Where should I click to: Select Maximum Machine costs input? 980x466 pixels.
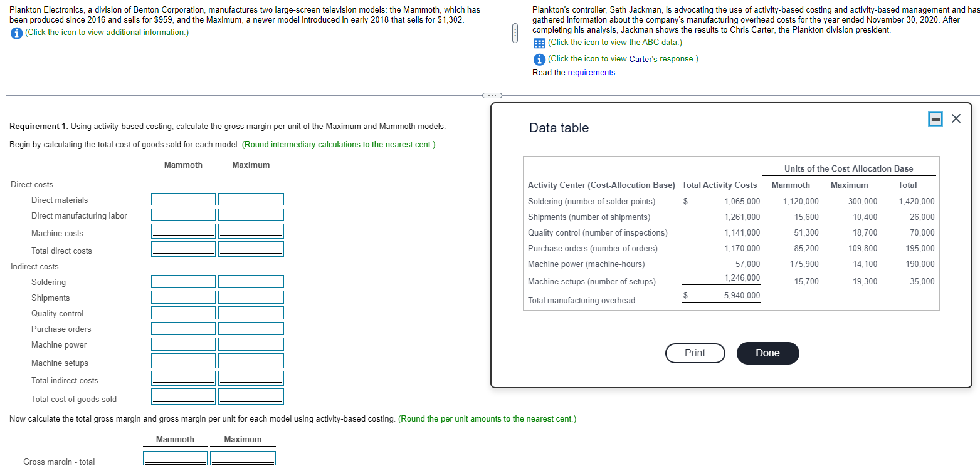click(x=251, y=231)
